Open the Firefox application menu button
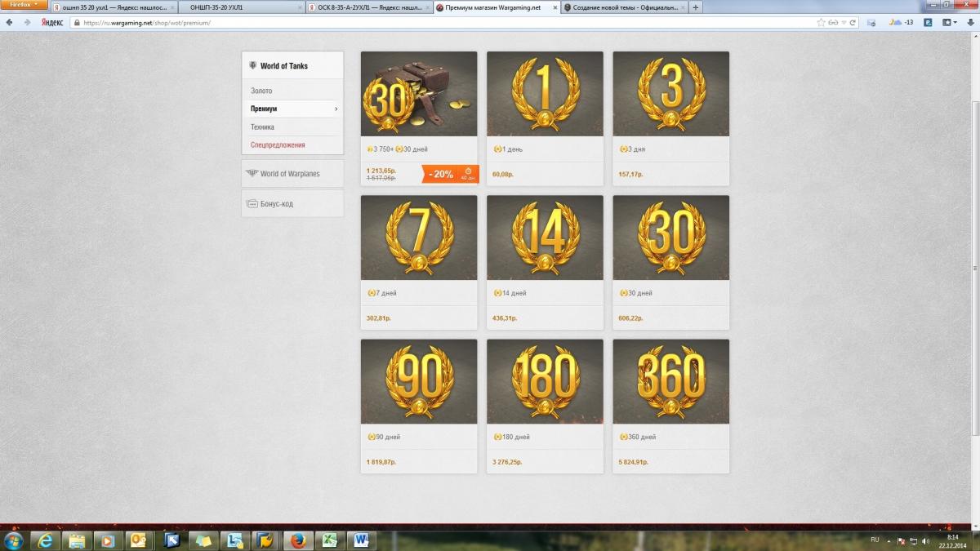 tap(24, 4)
